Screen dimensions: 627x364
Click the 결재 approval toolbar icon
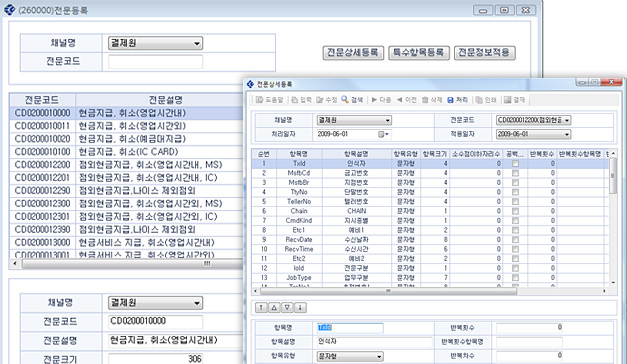point(507,100)
